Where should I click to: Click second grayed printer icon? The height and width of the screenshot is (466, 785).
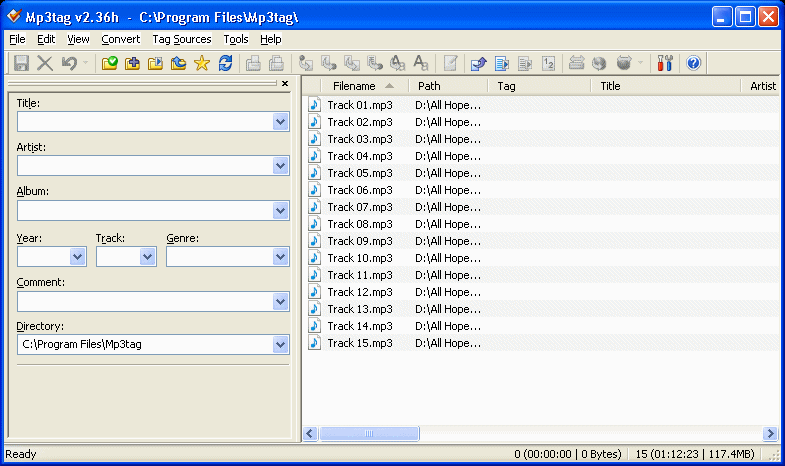coord(276,63)
